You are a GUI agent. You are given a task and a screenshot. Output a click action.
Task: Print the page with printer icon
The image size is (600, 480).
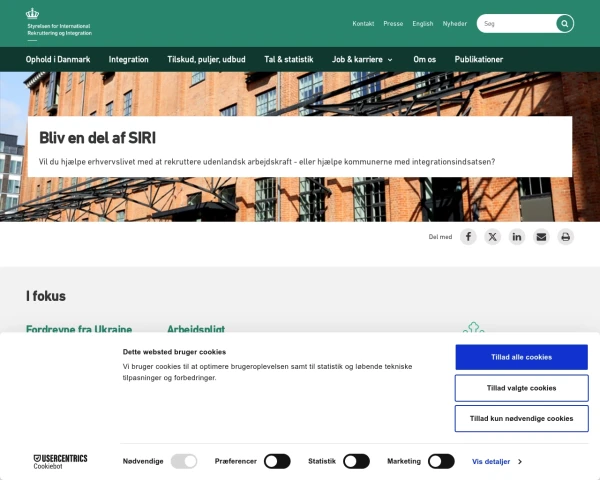tap(566, 237)
